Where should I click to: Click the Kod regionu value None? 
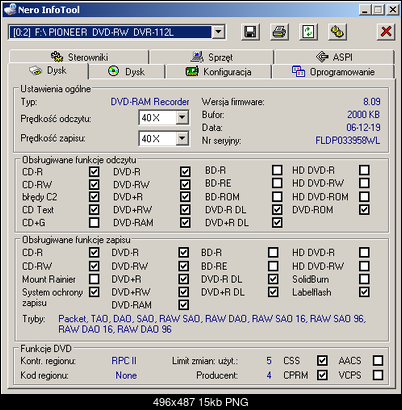click(126, 375)
